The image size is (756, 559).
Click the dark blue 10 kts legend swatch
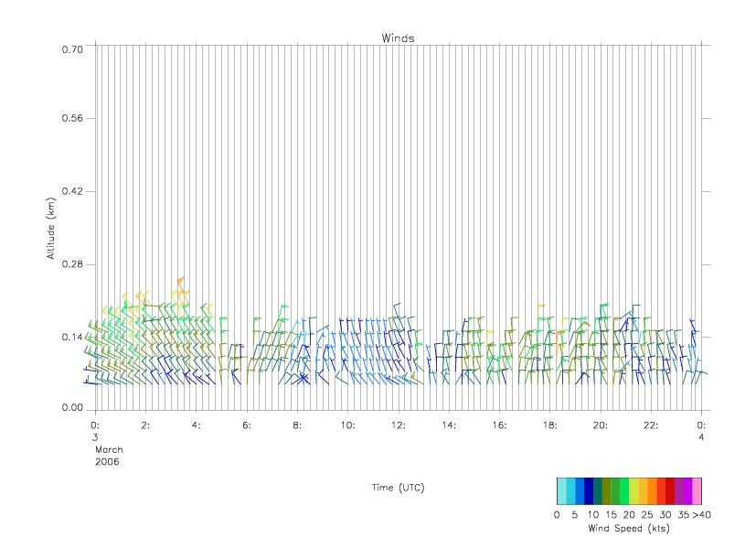pos(589,491)
